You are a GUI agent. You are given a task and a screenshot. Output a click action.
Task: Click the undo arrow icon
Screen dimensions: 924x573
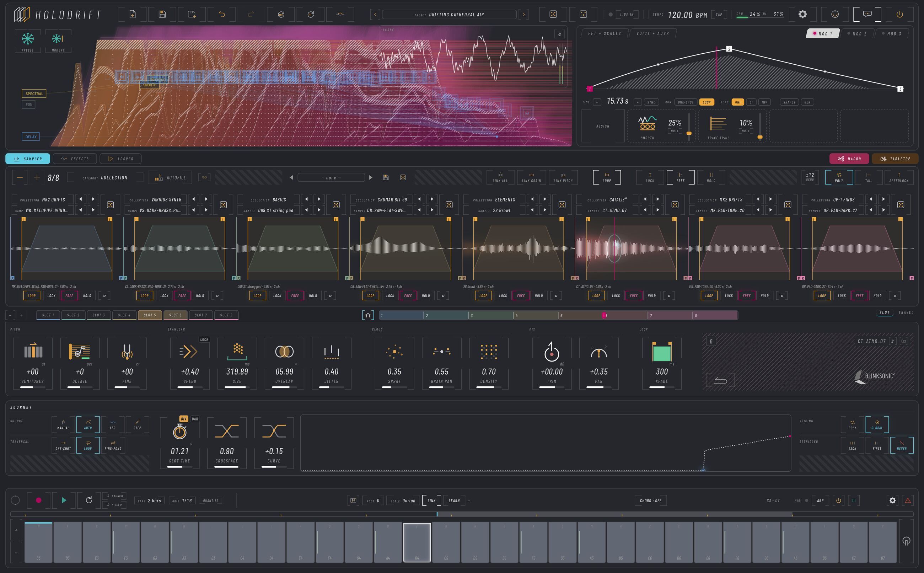(222, 15)
